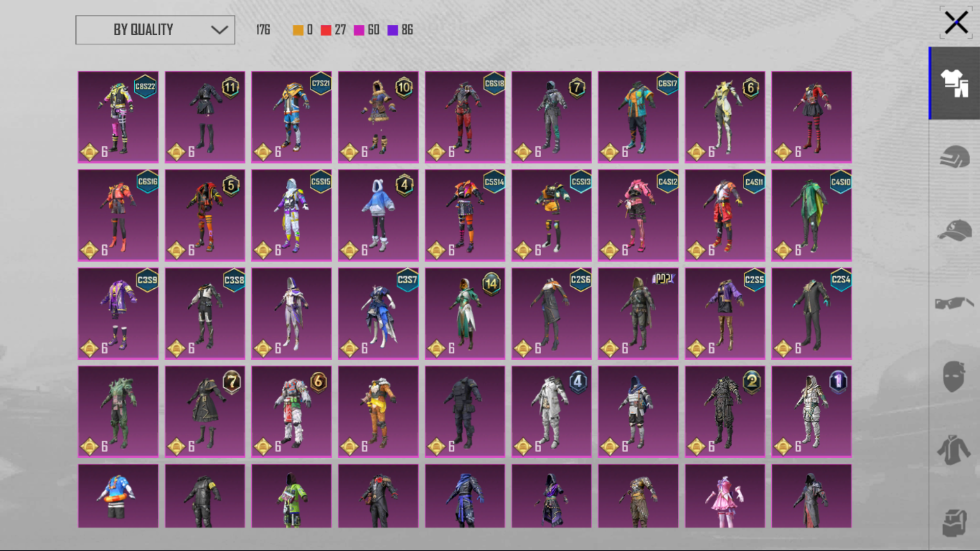Select the C4S12 pink outfit
980x551 pixels.
pos(638,215)
